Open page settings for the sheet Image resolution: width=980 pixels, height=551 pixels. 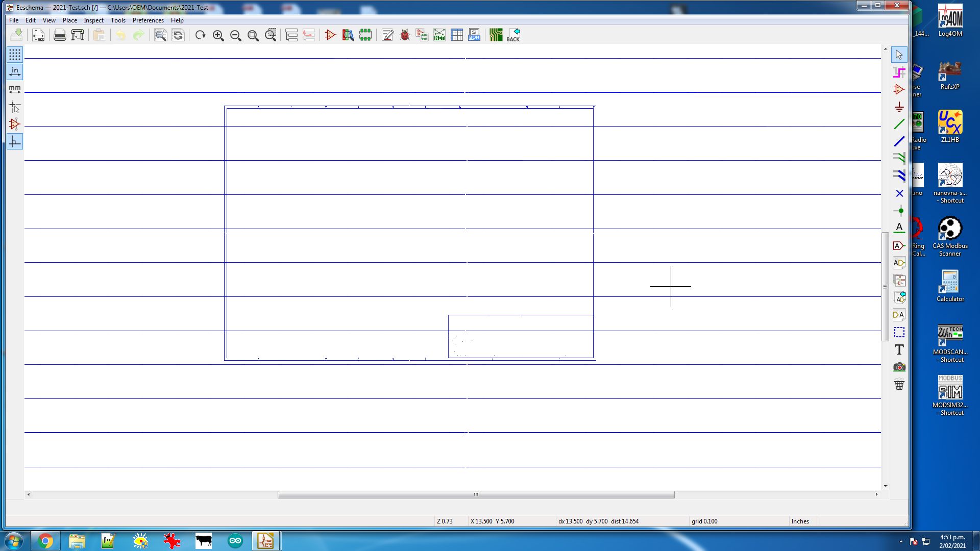[x=38, y=35]
